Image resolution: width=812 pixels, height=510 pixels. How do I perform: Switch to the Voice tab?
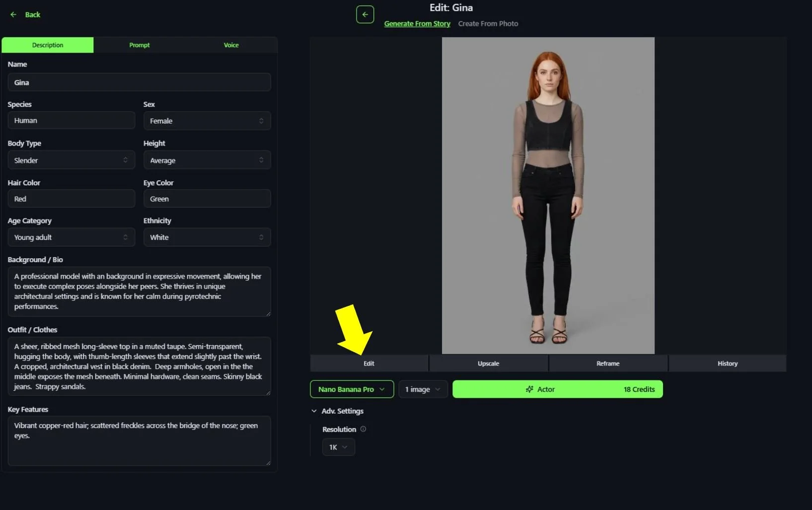[231, 45]
